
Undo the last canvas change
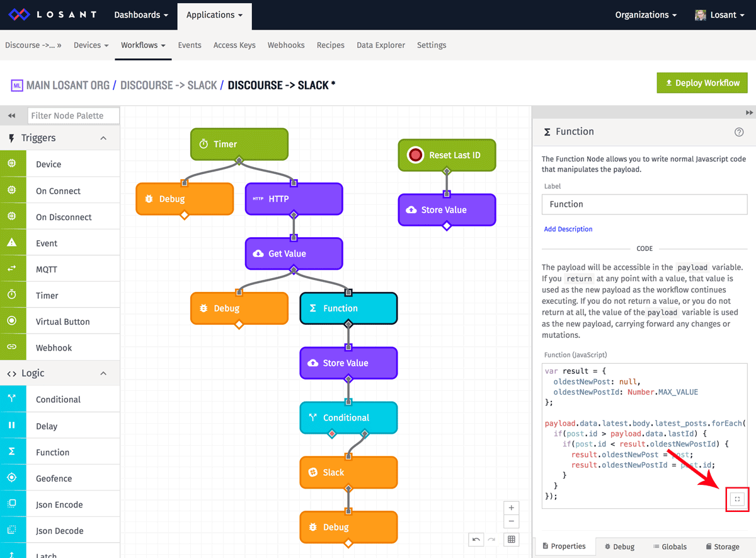[x=476, y=539]
